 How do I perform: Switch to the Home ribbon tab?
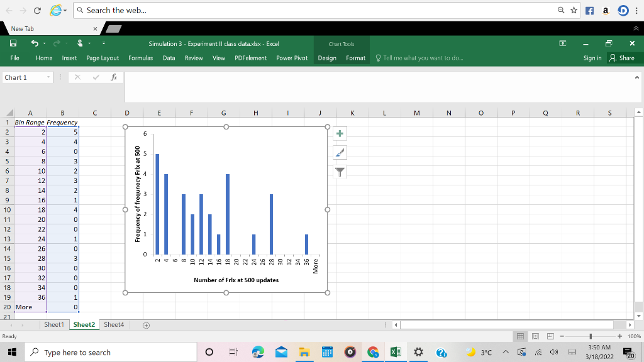tap(44, 58)
